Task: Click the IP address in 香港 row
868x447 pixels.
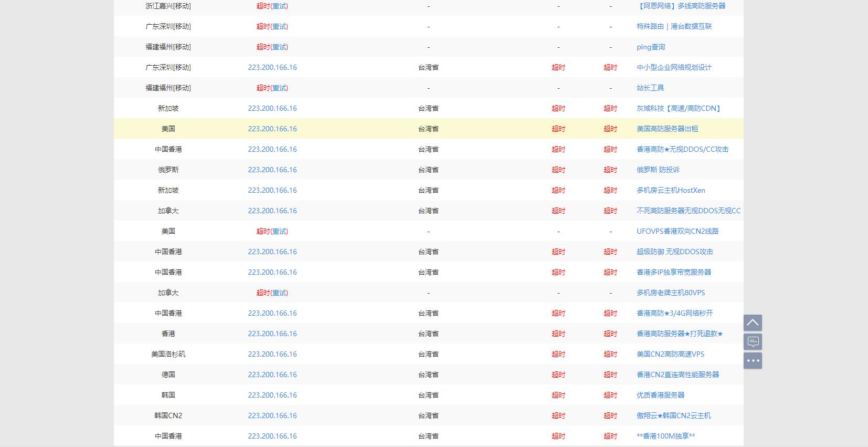Action: coord(272,334)
